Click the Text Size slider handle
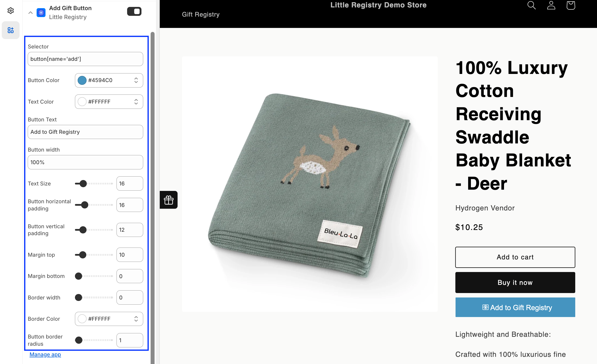This screenshot has height=364, width=597. pos(83,183)
